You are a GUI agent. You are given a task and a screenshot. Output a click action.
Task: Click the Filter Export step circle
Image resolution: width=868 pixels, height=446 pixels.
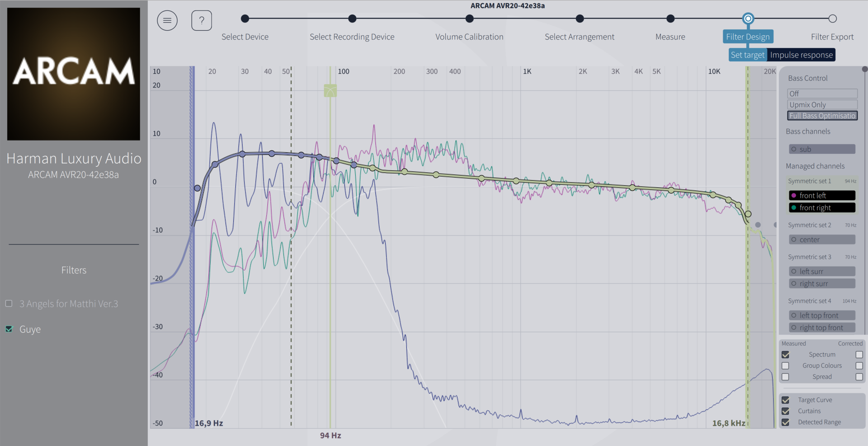click(x=832, y=19)
